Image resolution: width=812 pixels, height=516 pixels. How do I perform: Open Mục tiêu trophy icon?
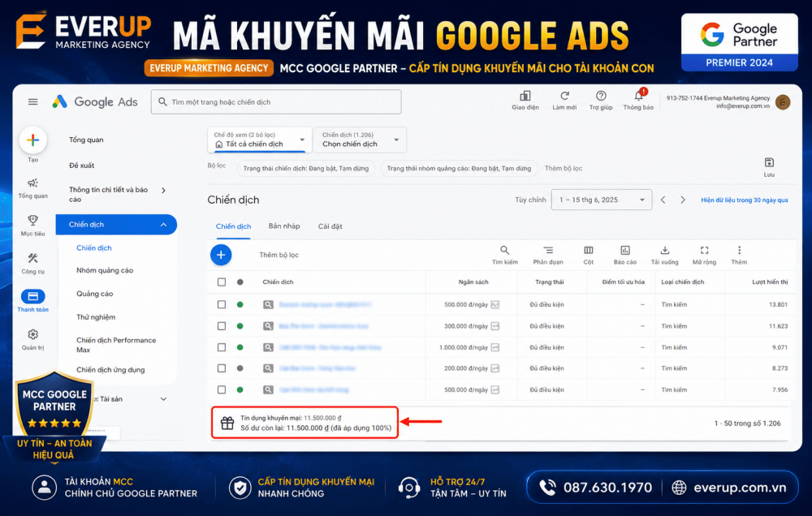[x=32, y=221]
